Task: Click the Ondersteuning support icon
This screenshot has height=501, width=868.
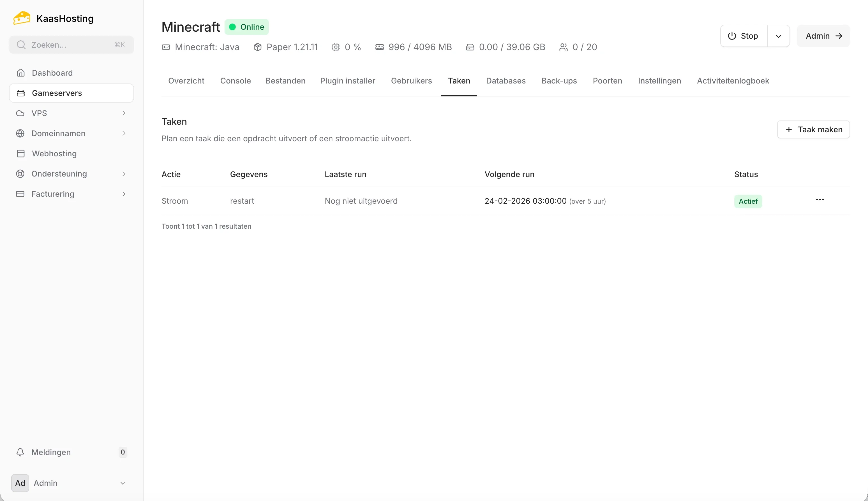Action: 20,174
